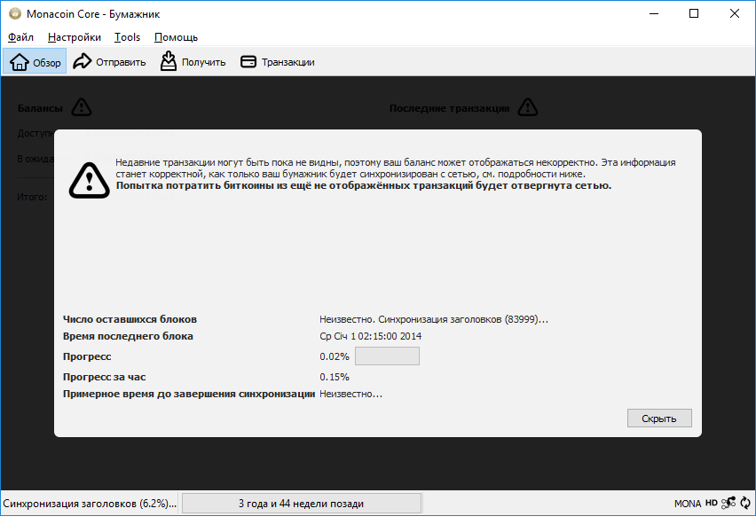The height and width of the screenshot is (532, 756).
Task: Click the Время последнего блока label
Action: (x=128, y=336)
